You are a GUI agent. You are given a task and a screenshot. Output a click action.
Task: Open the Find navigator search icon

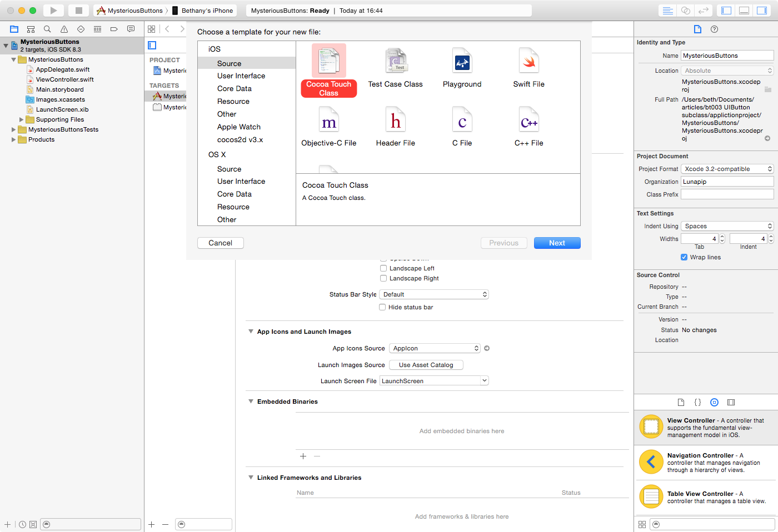coord(47,29)
